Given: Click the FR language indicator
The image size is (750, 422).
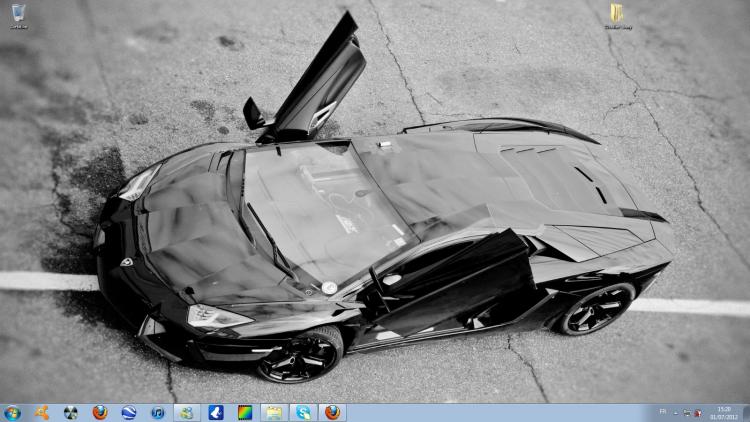Looking at the screenshot, I should click(662, 411).
